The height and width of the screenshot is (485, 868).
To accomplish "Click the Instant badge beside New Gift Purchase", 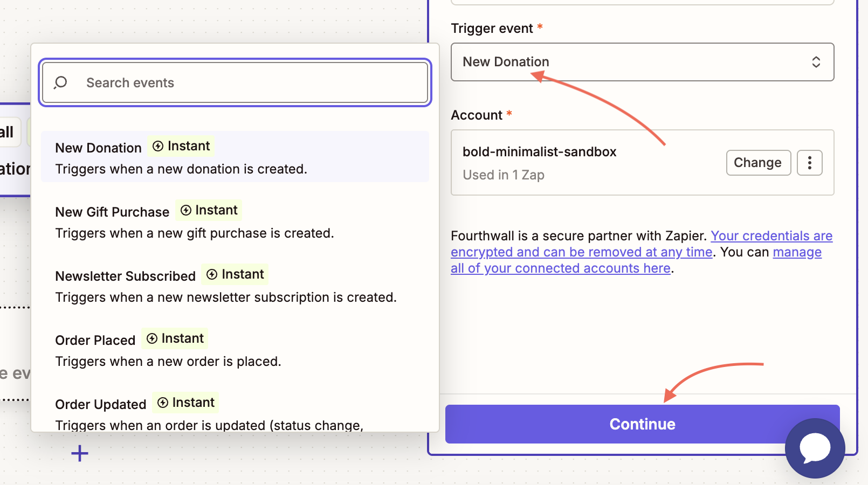I will (x=209, y=210).
